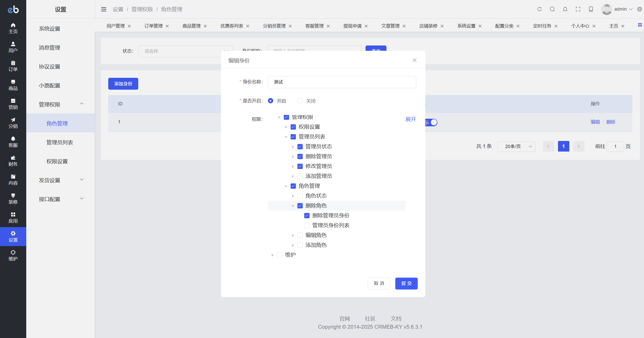Open the 装修 decoration sidebar icon
Viewport: 644px width, 338px height.
tap(13, 199)
